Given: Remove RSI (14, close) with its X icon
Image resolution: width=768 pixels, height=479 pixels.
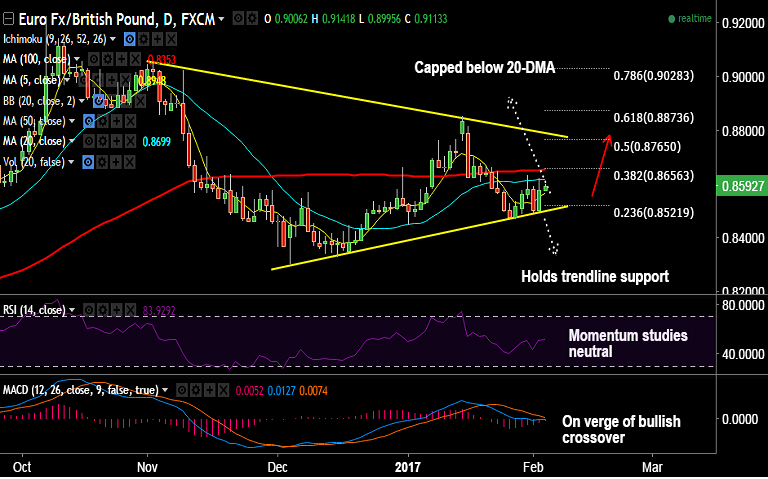Looking at the screenshot, I should point(130,310).
